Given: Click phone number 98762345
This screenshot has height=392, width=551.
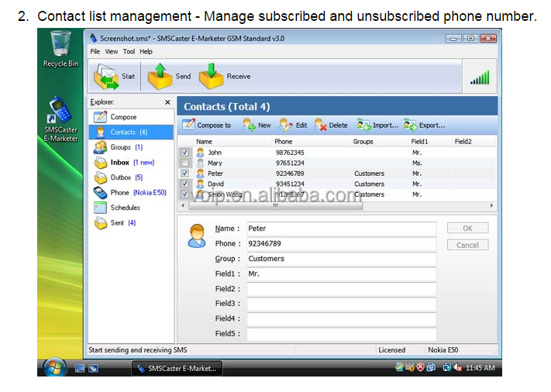Looking at the screenshot, I should [290, 153].
